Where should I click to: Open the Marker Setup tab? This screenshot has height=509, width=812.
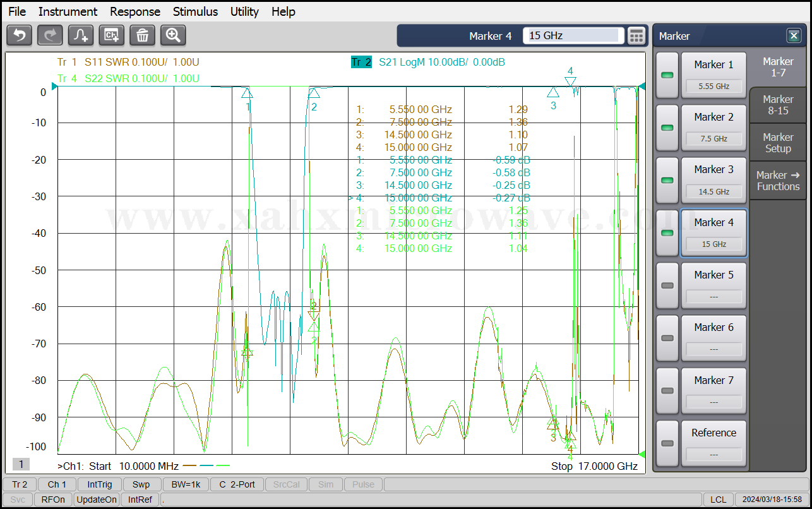coord(778,143)
